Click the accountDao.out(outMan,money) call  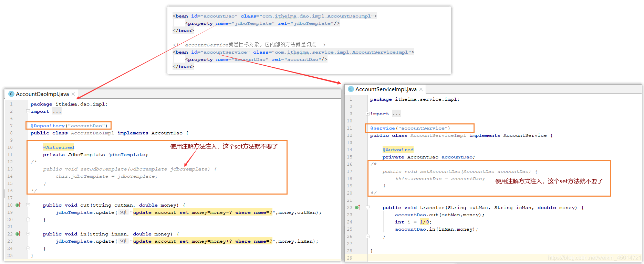point(440,215)
